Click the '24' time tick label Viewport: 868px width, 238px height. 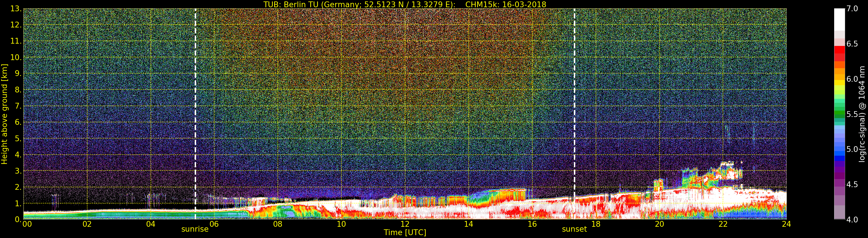(x=786, y=224)
